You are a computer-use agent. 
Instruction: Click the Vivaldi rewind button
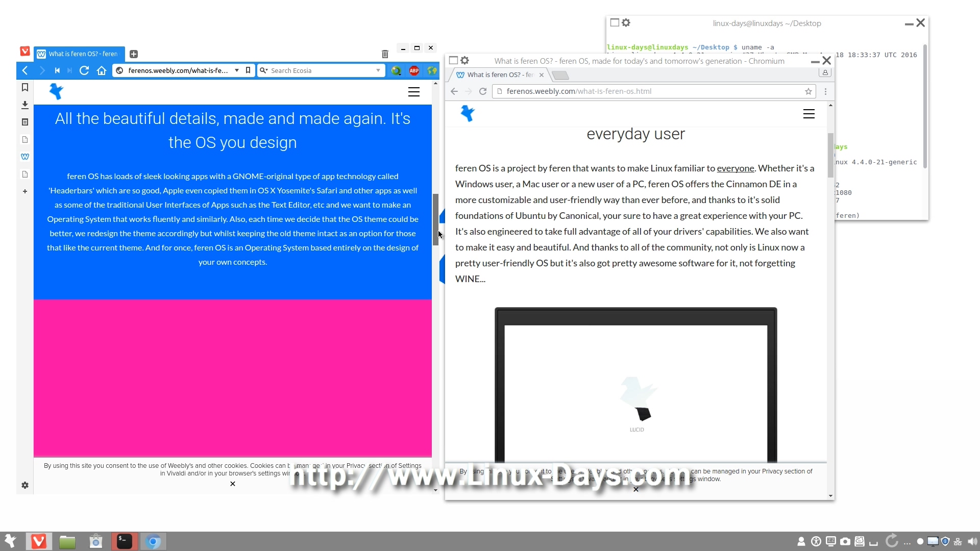[57, 70]
